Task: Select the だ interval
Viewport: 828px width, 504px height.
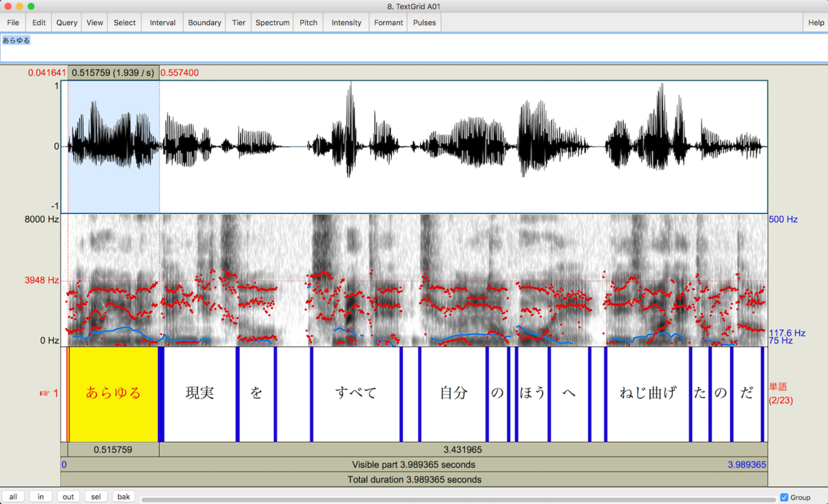Action: click(747, 394)
